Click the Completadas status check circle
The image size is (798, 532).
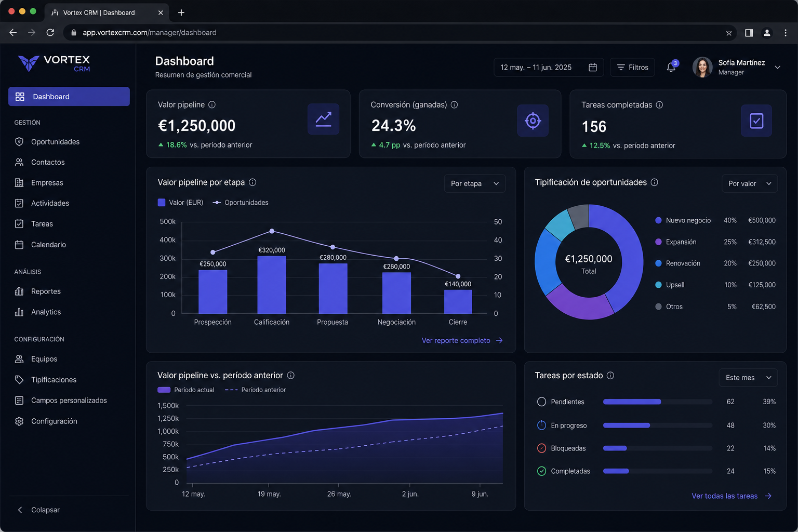541,471
